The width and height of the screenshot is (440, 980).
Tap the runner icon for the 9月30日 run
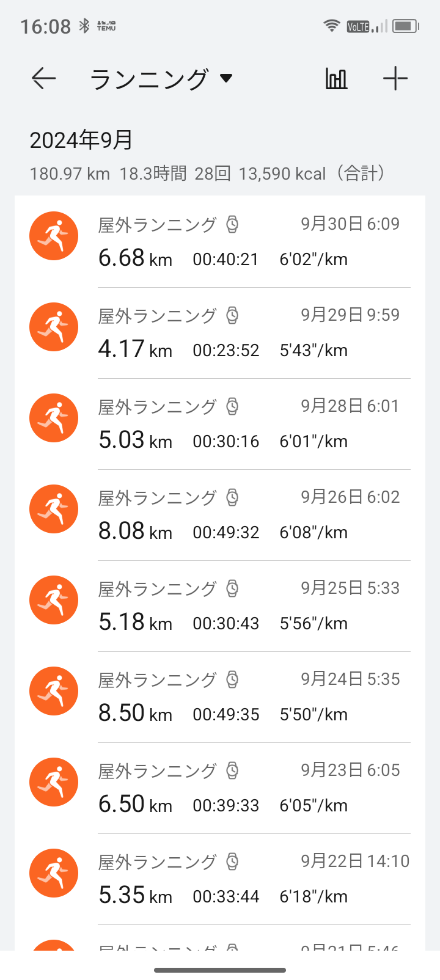click(x=54, y=236)
